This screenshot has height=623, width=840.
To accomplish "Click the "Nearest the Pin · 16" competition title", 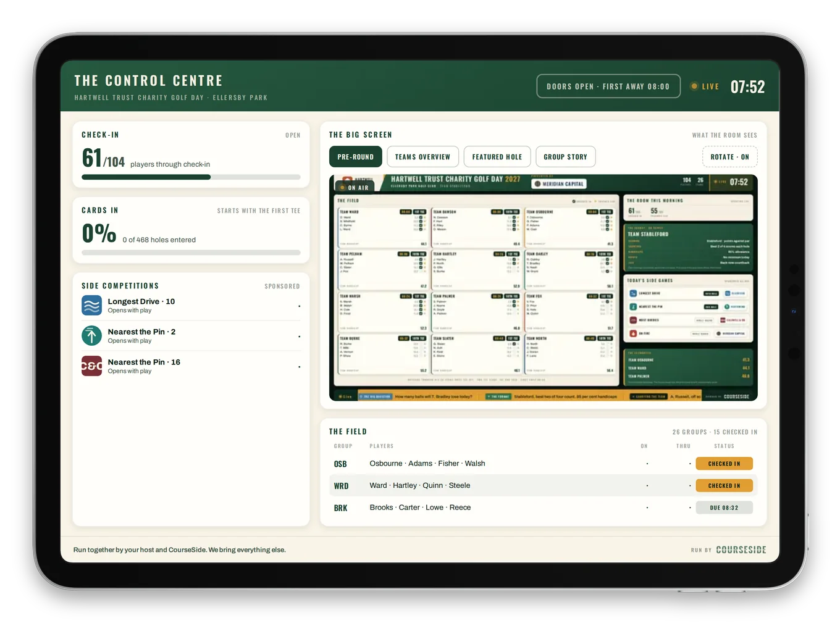I will [144, 362].
